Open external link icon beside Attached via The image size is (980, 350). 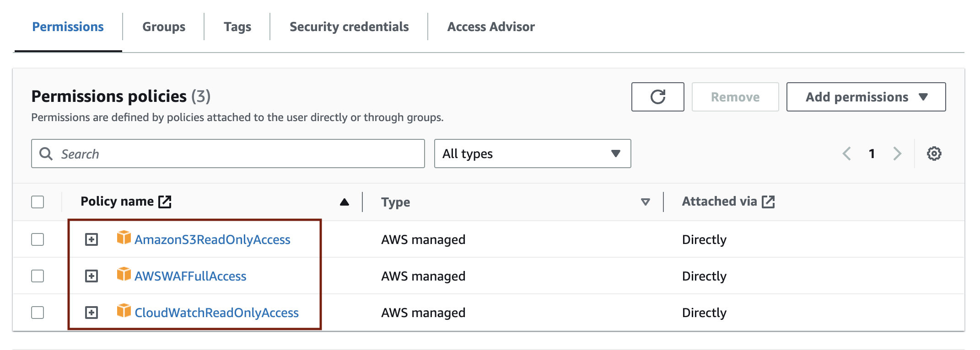click(768, 202)
